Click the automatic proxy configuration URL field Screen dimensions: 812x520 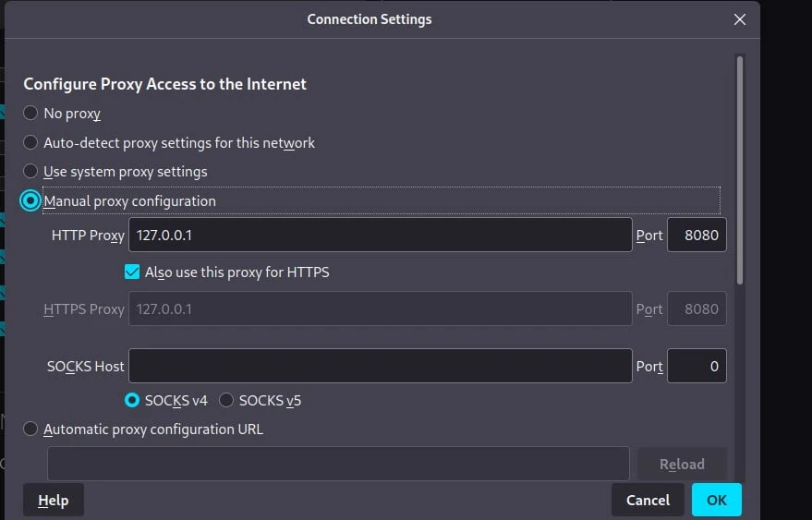tap(338, 464)
